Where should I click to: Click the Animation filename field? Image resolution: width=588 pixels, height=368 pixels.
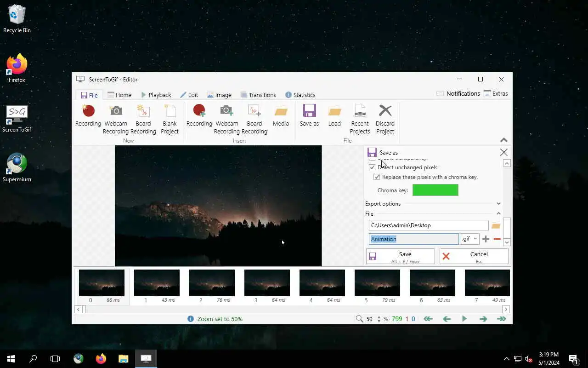[413, 239]
